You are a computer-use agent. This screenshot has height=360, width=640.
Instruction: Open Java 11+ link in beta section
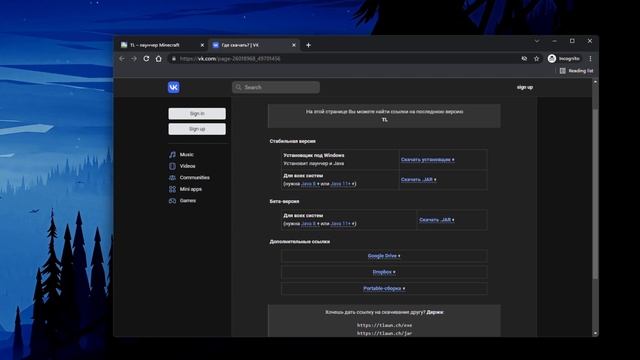[x=342, y=224]
